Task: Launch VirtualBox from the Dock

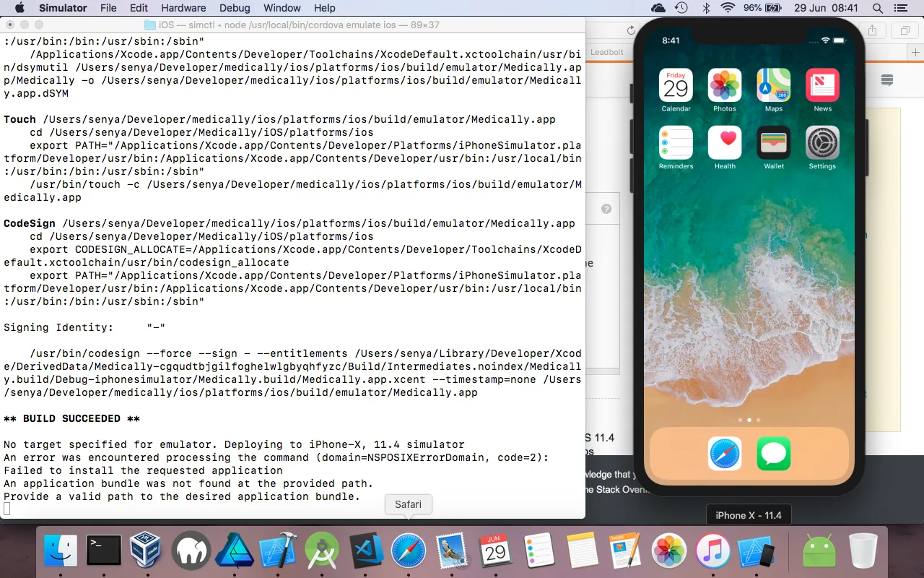Action: point(147,551)
